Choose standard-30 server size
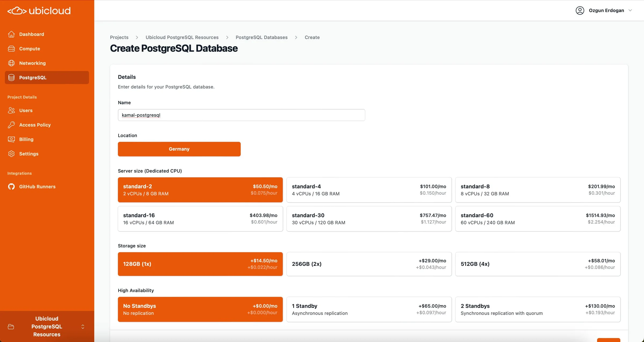The image size is (644, 342). 369,219
